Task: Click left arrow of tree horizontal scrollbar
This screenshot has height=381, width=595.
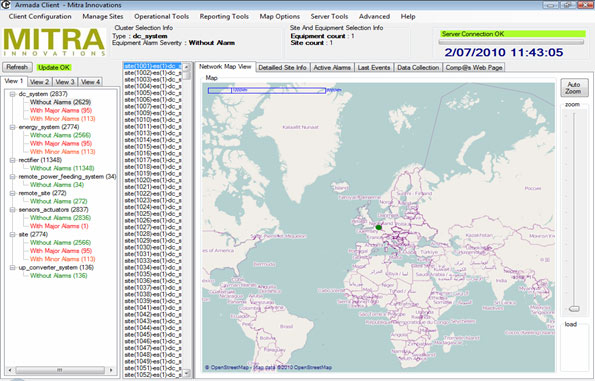Action: click(9, 370)
